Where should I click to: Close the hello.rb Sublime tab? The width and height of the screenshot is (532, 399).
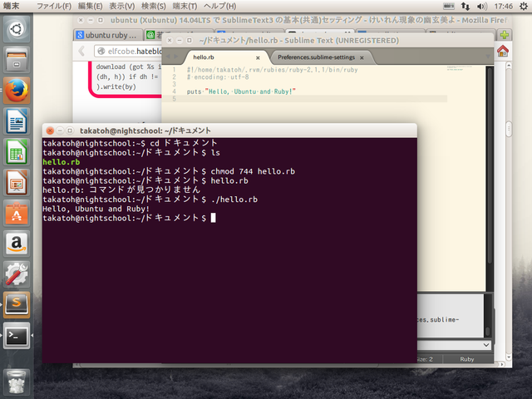pyautogui.click(x=258, y=57)
